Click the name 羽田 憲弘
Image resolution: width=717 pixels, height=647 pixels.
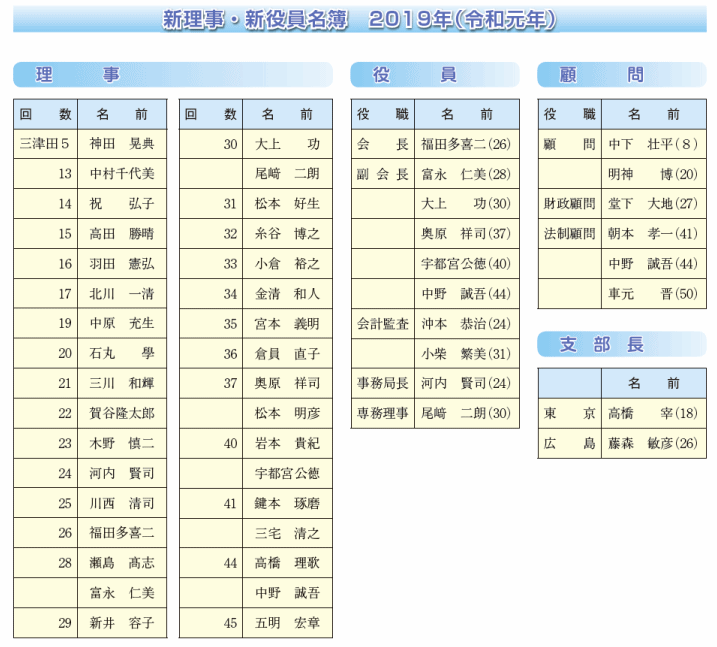(122, 264)
